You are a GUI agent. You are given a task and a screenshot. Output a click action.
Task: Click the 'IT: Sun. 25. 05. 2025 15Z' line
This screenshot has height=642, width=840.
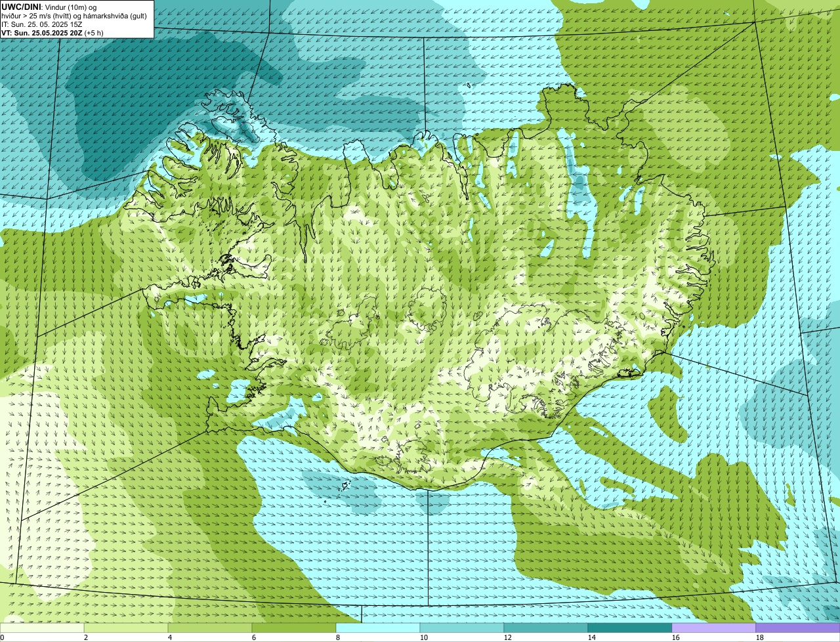click(x=42, y=24)
